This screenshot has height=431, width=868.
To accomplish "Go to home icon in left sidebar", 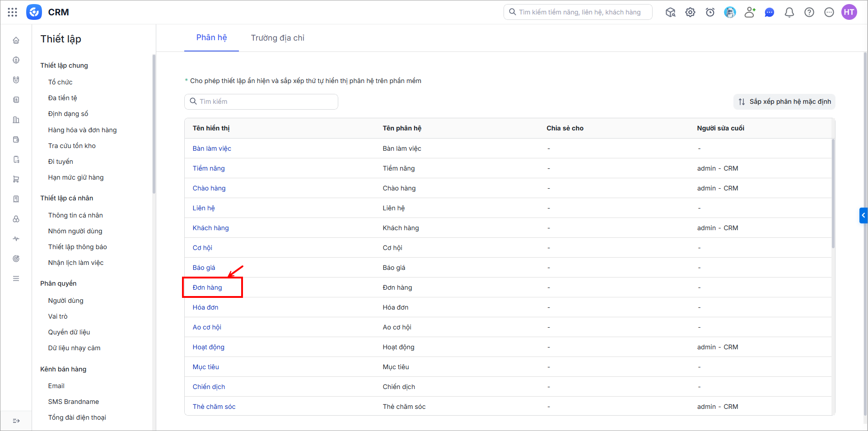I will click(x=16, y=41).
